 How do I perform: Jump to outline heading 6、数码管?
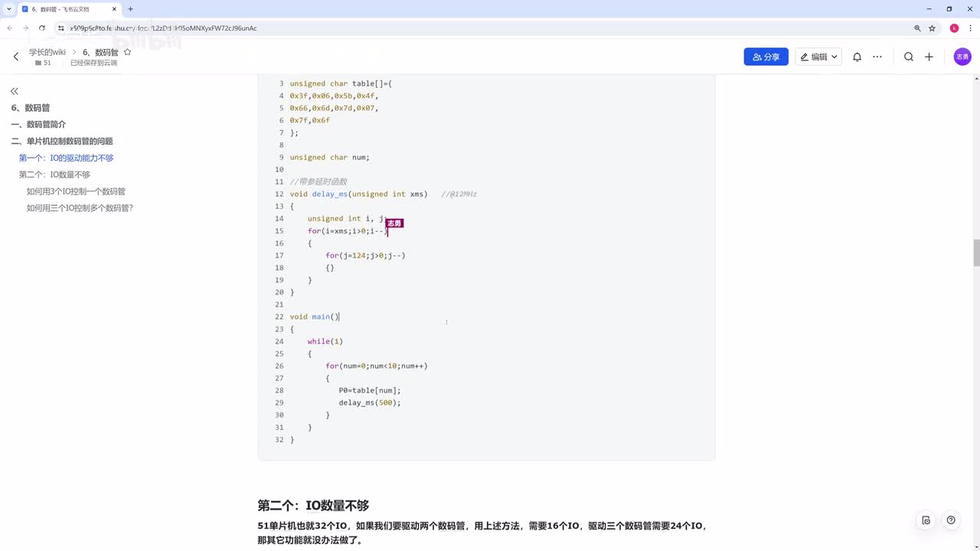(31, 108)
